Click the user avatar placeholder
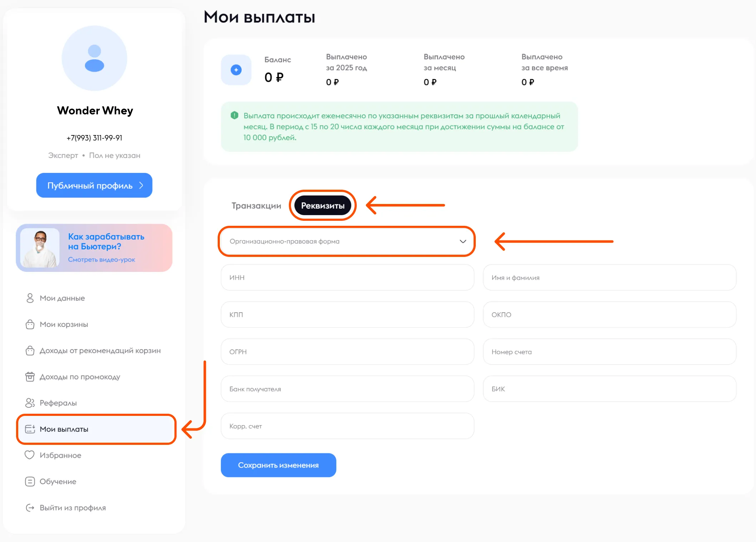This screenshot has width=756, height=542. point(94,58)
